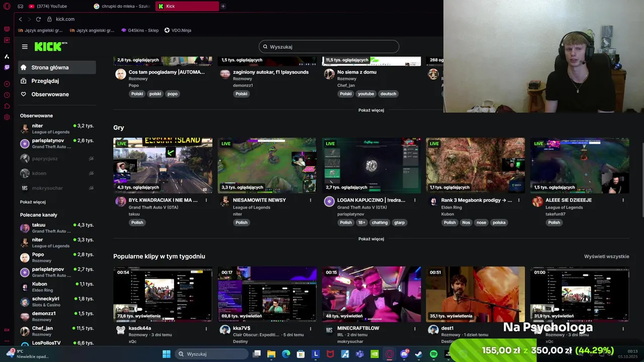
Task: Open Discord from taskbar
Action: pos(404,354)
